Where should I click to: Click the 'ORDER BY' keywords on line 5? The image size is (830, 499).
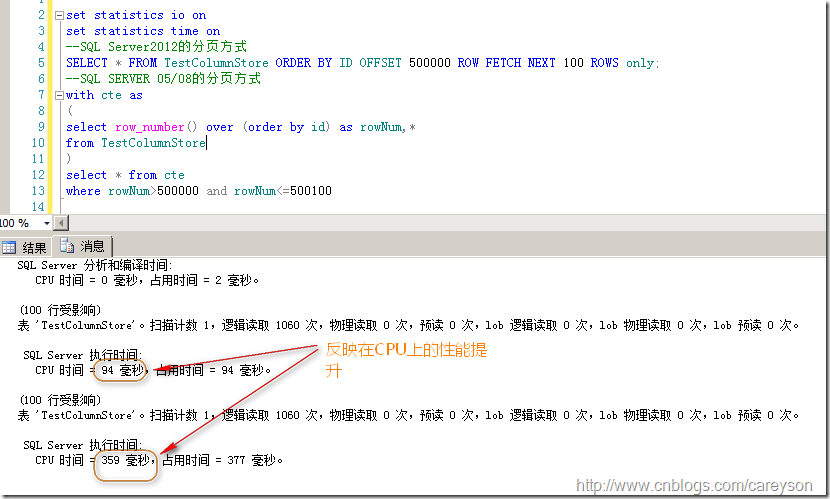(x=303, y=62)
